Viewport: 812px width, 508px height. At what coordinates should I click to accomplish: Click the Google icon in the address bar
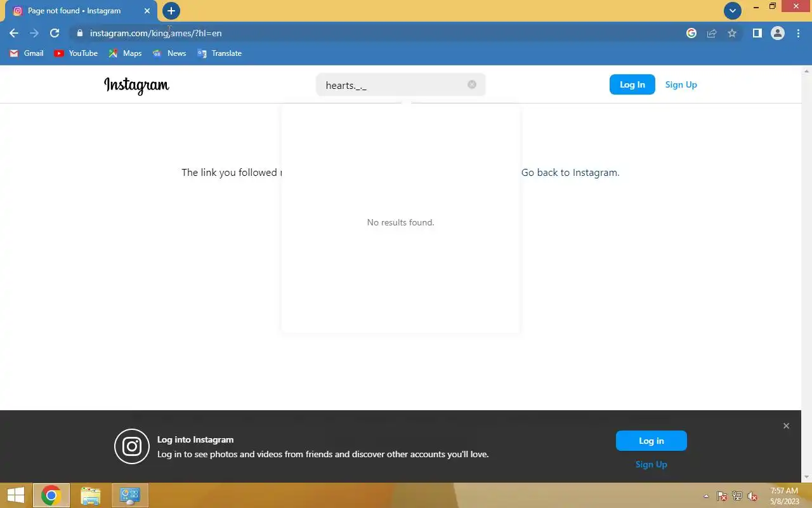pos(691,33)
